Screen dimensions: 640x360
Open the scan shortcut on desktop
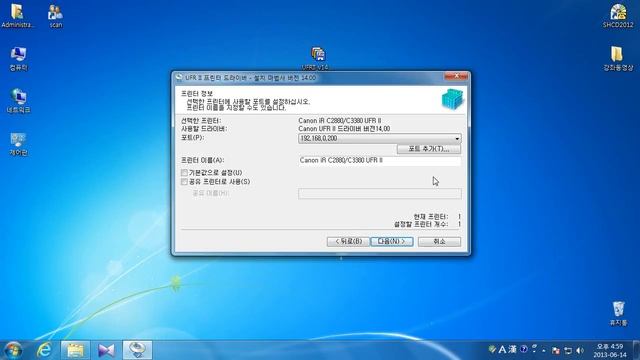click(x=56, y=16)
